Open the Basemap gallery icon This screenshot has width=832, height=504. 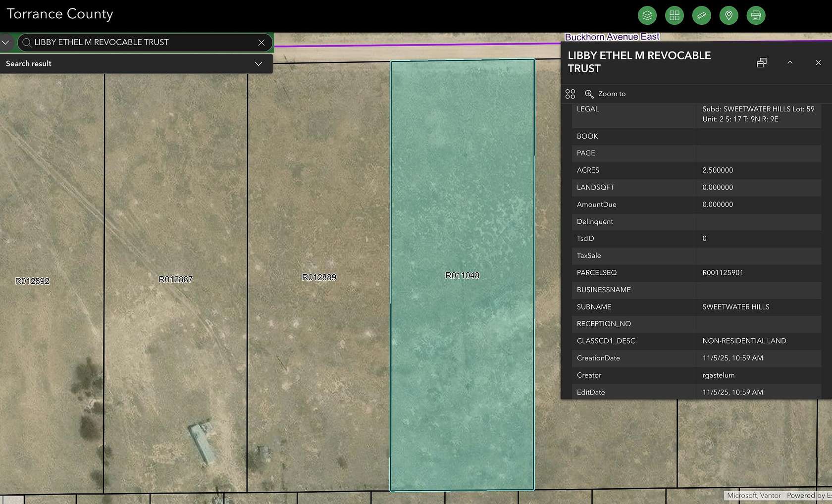pyautogui.click(x=674, y=15)
